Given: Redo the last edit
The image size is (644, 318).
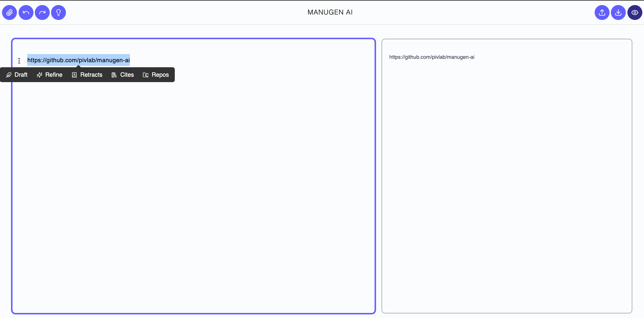Looking at the screenshot, I should [42, 13].
